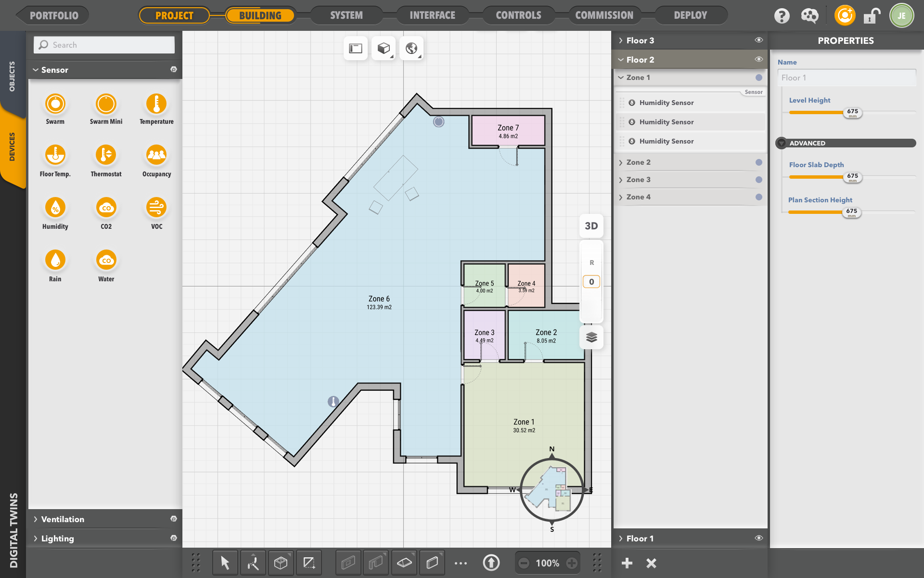Select the Swarm sensor icon

pos(55,104)
